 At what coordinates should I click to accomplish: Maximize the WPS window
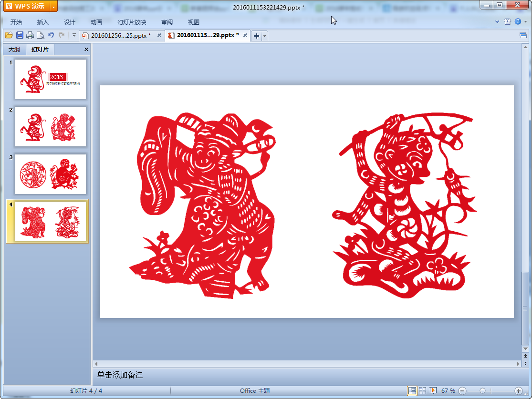pyautogui.click(x=500, y=5)
